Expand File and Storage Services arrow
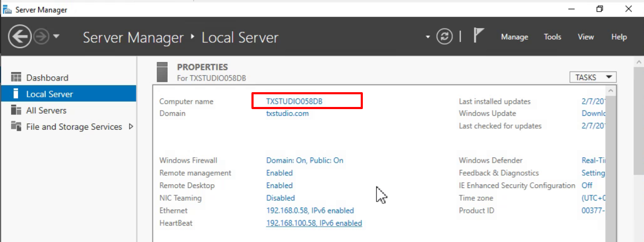Image resolution: width=644 pixels, height=242 pixels. point(130,127)
